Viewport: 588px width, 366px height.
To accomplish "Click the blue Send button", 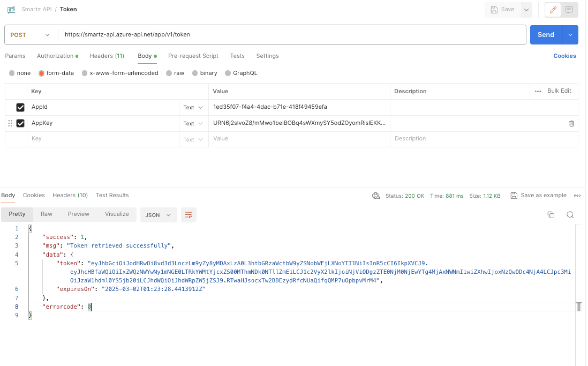I will pos(545,35).
